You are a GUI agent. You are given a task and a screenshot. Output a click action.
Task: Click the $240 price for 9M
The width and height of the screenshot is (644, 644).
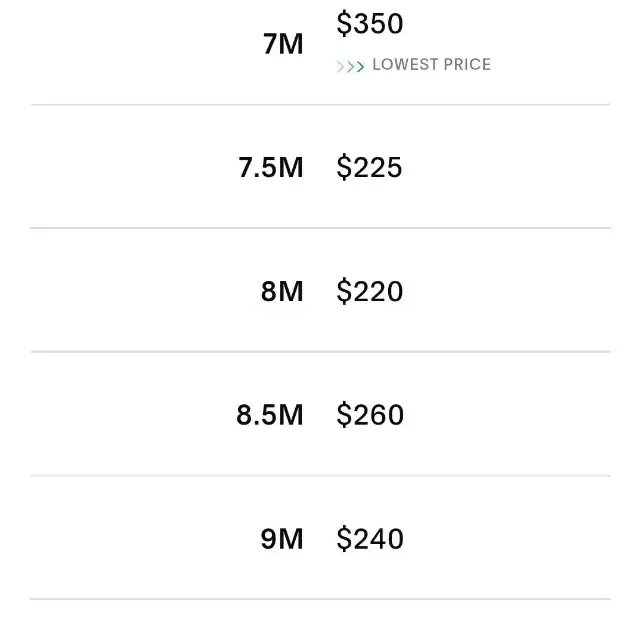370,539
